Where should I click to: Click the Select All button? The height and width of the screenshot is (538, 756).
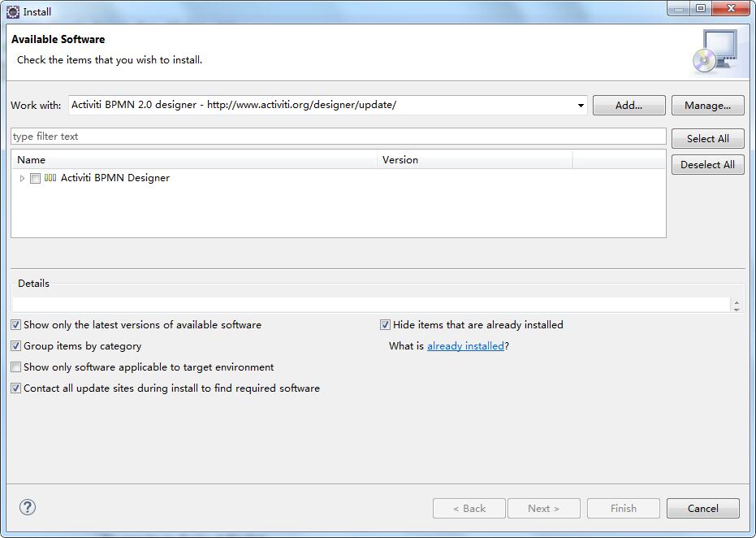[x=708, y=138]
